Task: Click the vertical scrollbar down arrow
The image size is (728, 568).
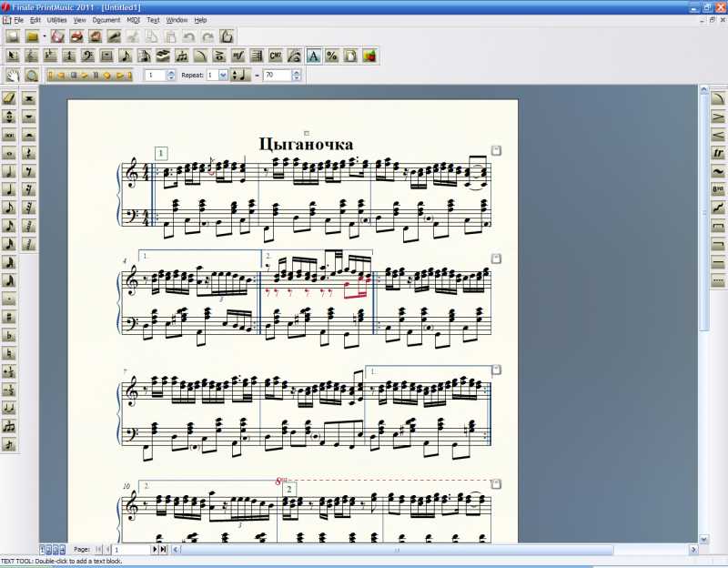Action: click(703, 540)
